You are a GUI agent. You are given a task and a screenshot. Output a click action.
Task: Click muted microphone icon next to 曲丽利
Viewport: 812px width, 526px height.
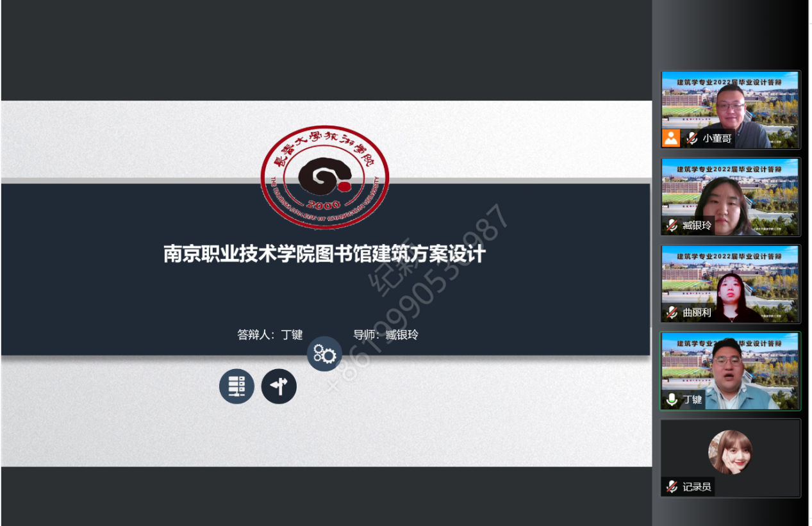[x=672, y=313]
